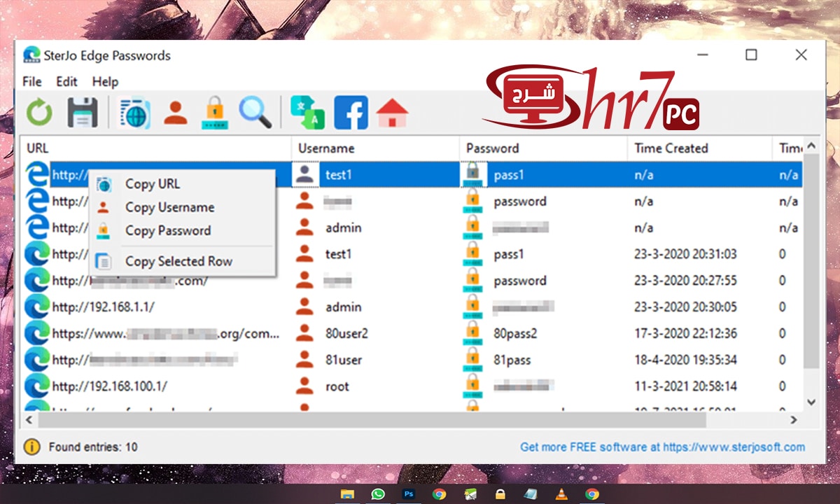Screen dimensions: 840x504
Task: Choose Copy URL from the context menu
Action: point(153,183)
